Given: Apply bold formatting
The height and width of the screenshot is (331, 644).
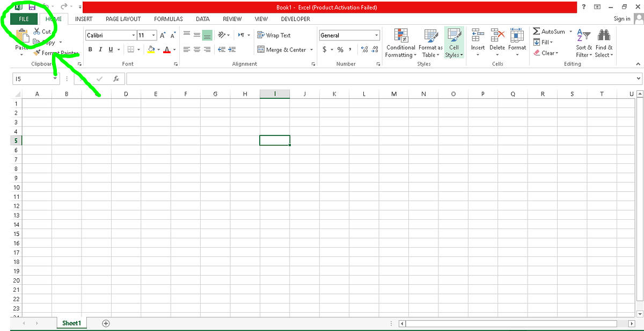Looking at the screenshot, I should click(90, 49).
